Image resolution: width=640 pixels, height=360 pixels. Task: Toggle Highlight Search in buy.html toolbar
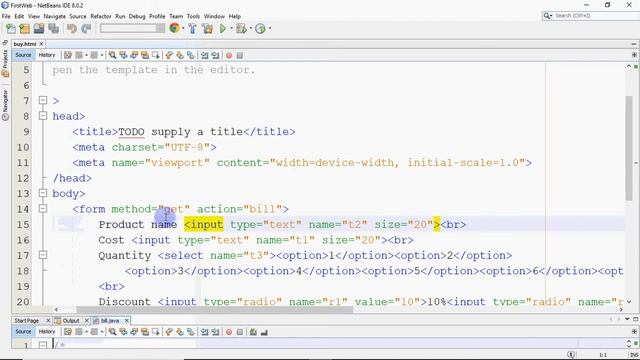click(144, 55)
